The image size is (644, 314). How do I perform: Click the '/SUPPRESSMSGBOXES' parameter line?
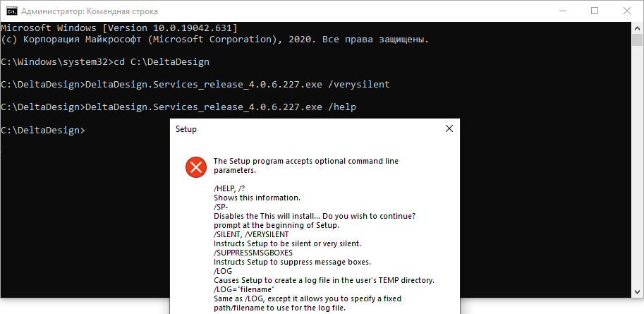point(253,253)
